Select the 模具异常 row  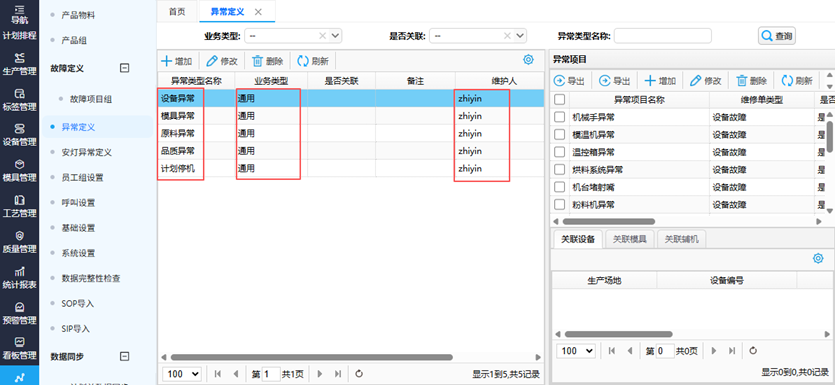click(350, 116)
